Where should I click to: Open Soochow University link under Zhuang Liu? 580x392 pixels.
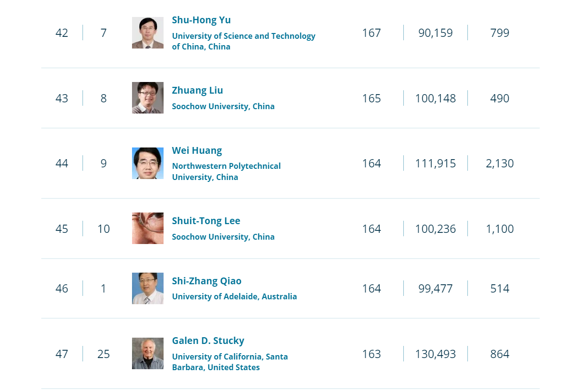(x=223, y=106)
